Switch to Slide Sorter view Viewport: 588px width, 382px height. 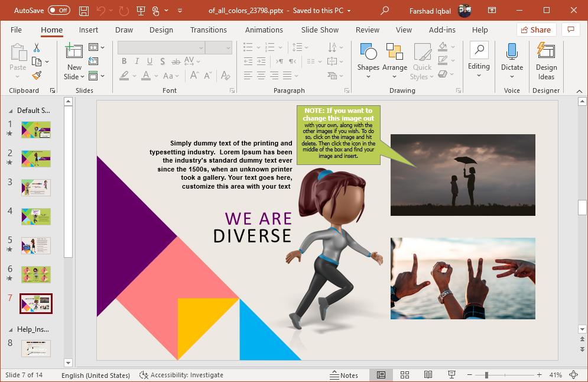click(x=405, y=375)
